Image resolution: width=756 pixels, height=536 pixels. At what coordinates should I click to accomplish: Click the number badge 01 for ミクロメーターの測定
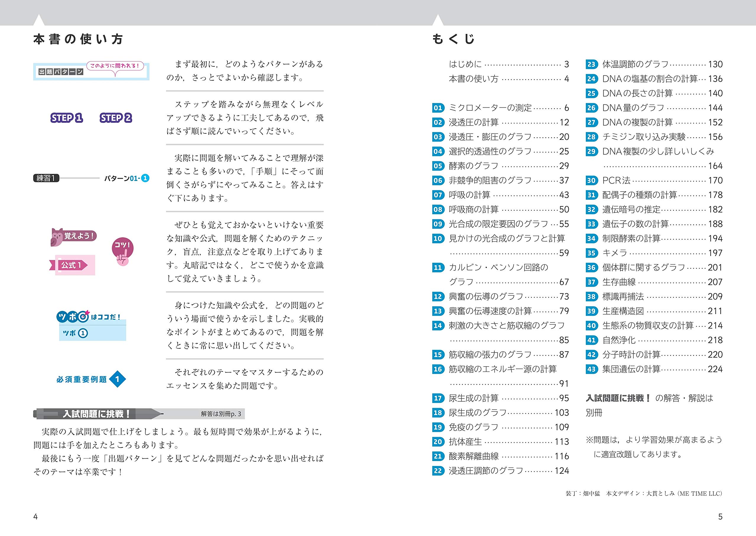(x=438, y=108)
